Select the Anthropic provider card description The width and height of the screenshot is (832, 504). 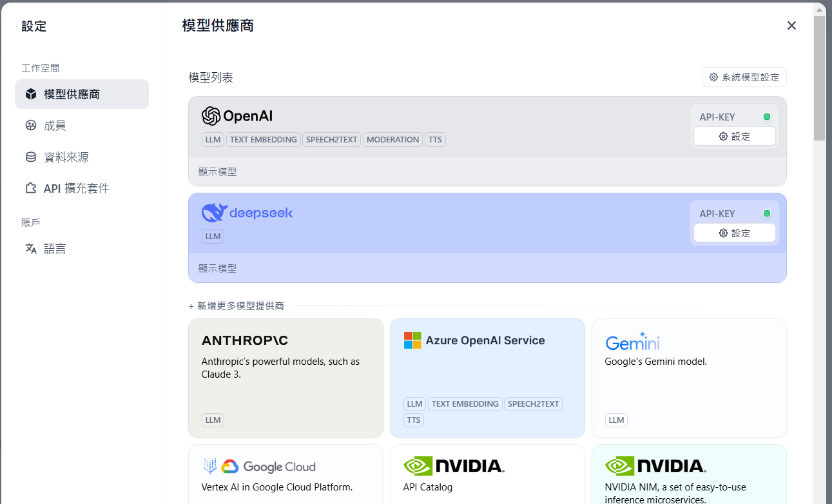[280, 367]
